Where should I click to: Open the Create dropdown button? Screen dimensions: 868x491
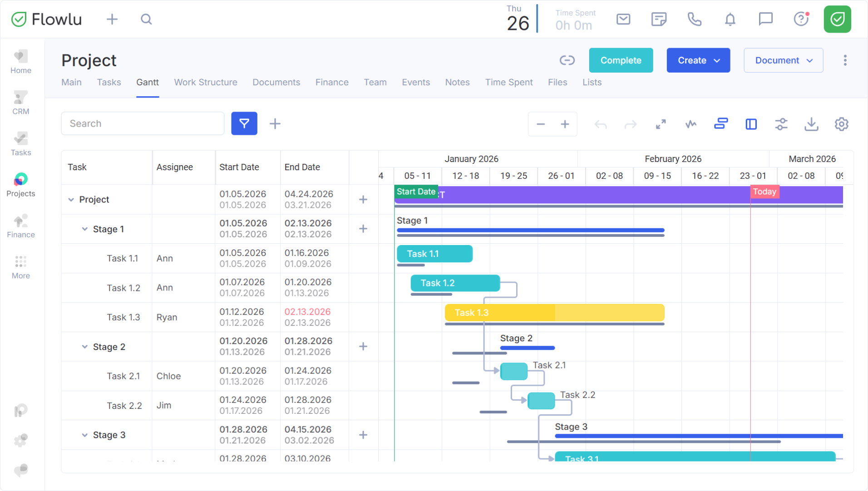point(698,60)
